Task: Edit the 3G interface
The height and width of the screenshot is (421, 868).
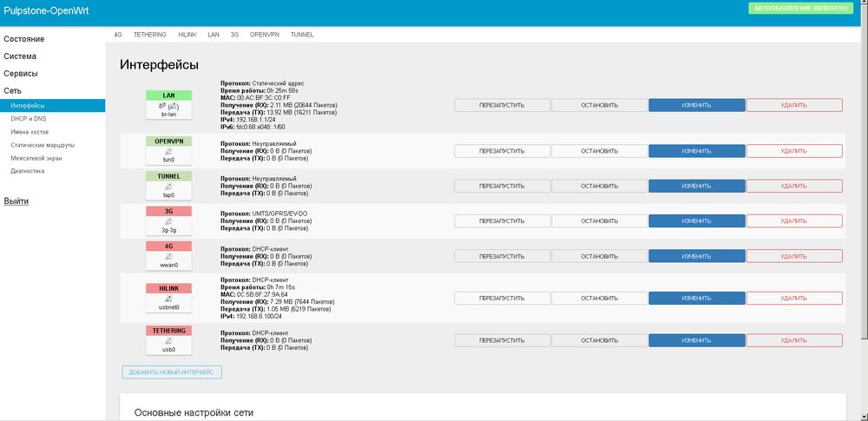Action: click(697, 221)
